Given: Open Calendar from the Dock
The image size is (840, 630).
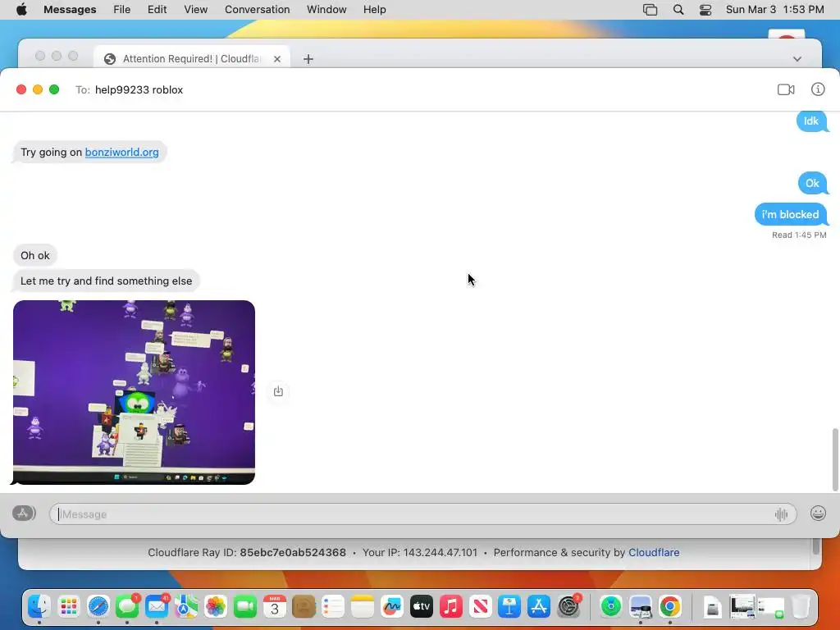Looking at the screenshot, I should click(x=274, y=606).
